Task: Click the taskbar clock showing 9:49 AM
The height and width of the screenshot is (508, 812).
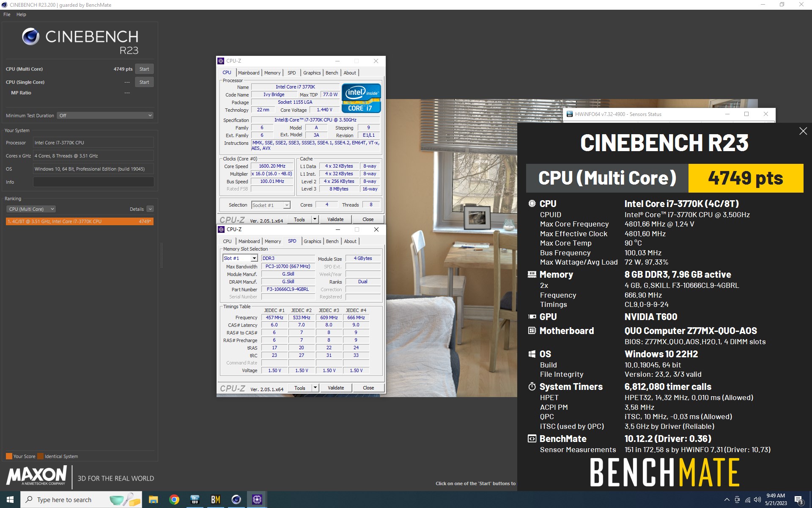Action: point(776,500)
